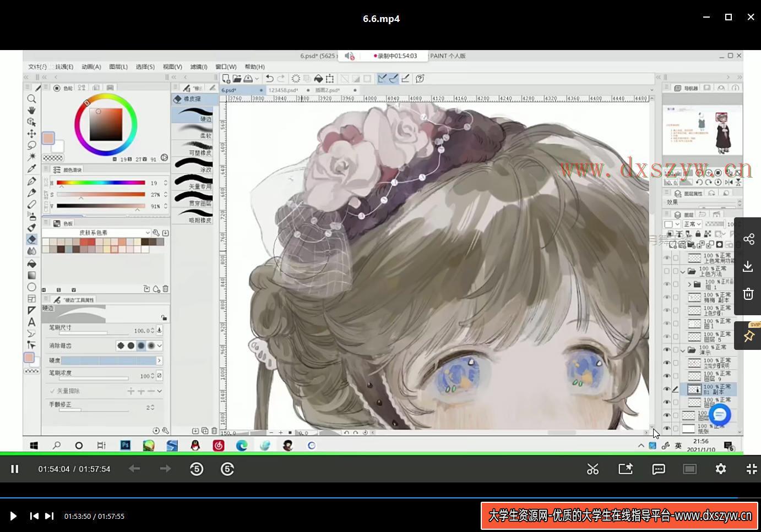Select the Move layer tool
The width and height of the screenshot is (761, 532).
tap(31, 134)
